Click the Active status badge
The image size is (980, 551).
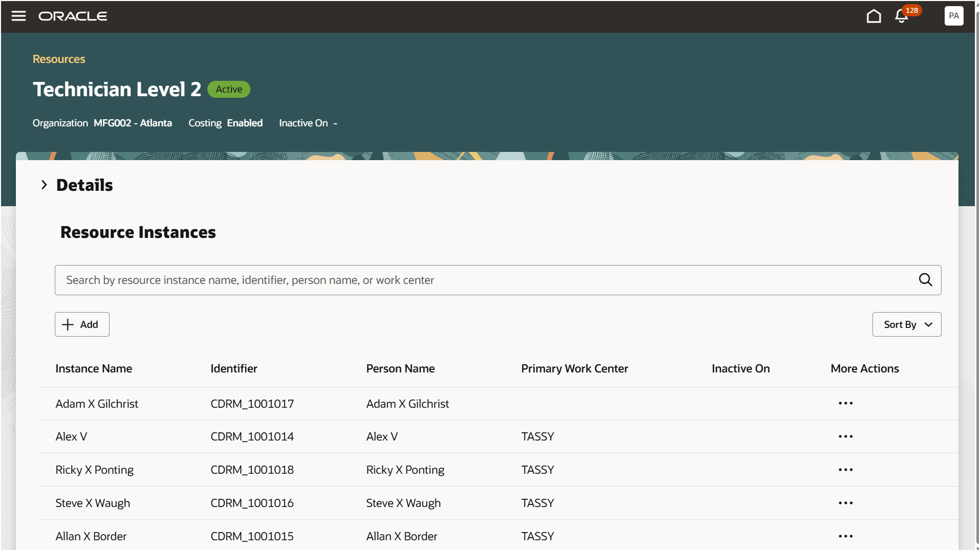pyautogui.click(x=229, y=89)
